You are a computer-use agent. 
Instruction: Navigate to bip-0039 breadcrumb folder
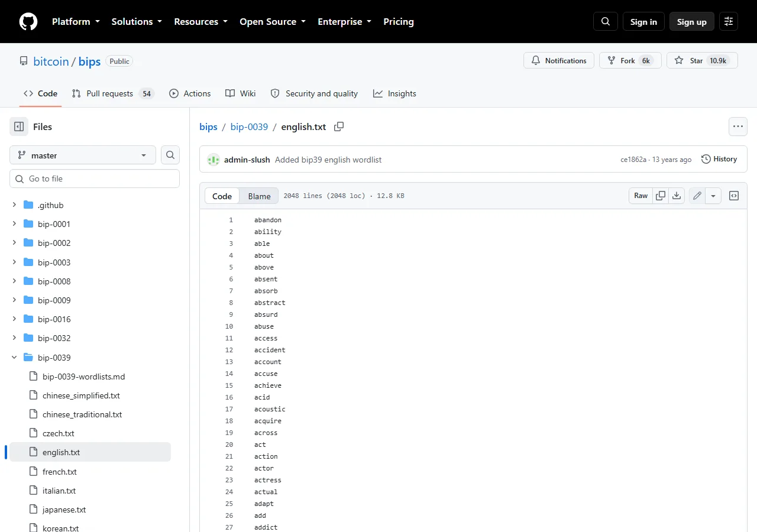(249, 126)
